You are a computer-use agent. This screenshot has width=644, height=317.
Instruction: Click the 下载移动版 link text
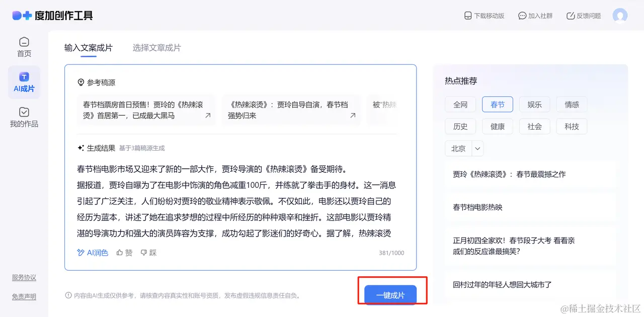pyautogui.click(x=489, y=16)
